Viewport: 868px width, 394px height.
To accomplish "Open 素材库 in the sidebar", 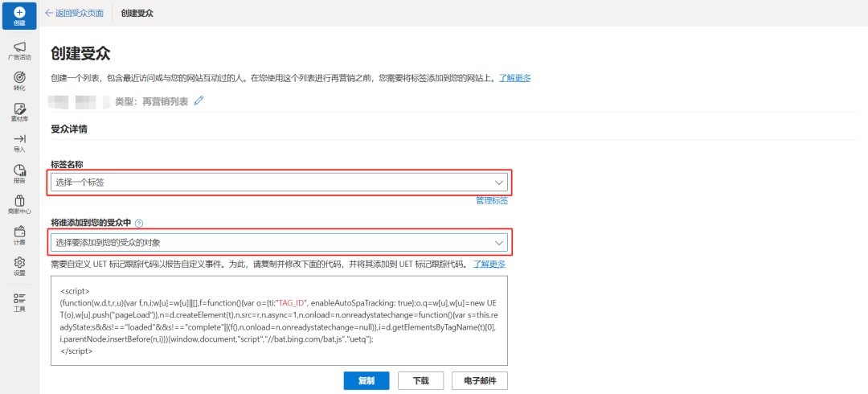I will 19,113.
